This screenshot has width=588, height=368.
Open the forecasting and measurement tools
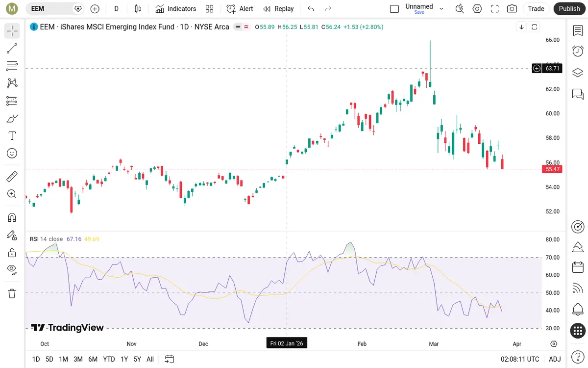[12, 101]
